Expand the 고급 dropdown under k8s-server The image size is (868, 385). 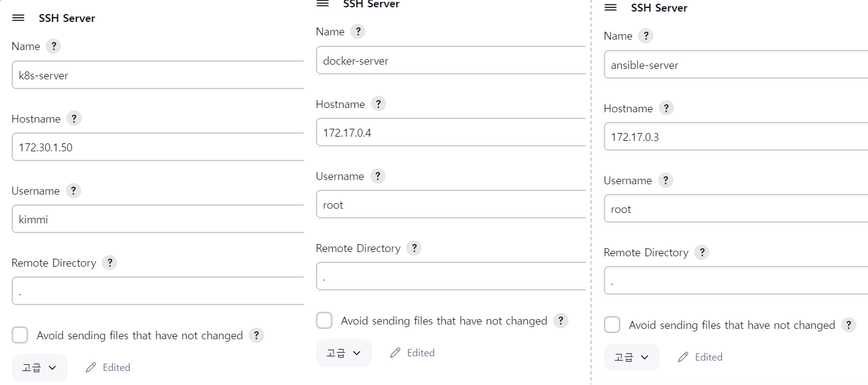(40, 367)
